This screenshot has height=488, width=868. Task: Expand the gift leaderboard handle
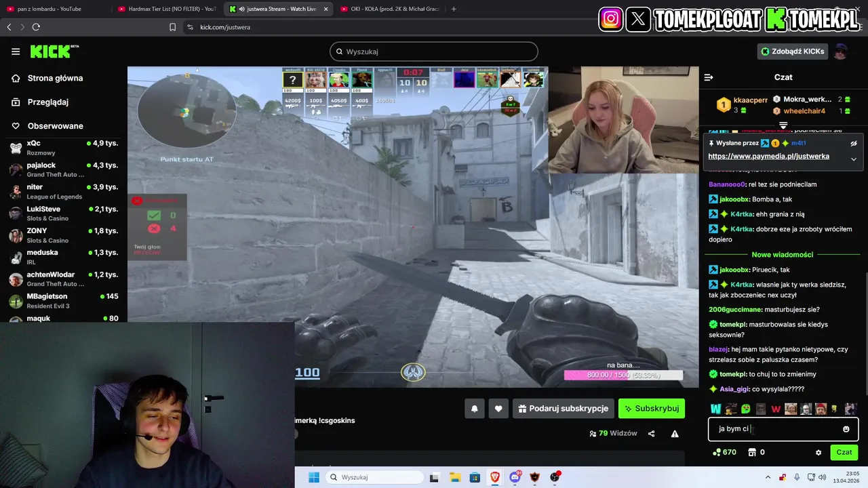783,126
